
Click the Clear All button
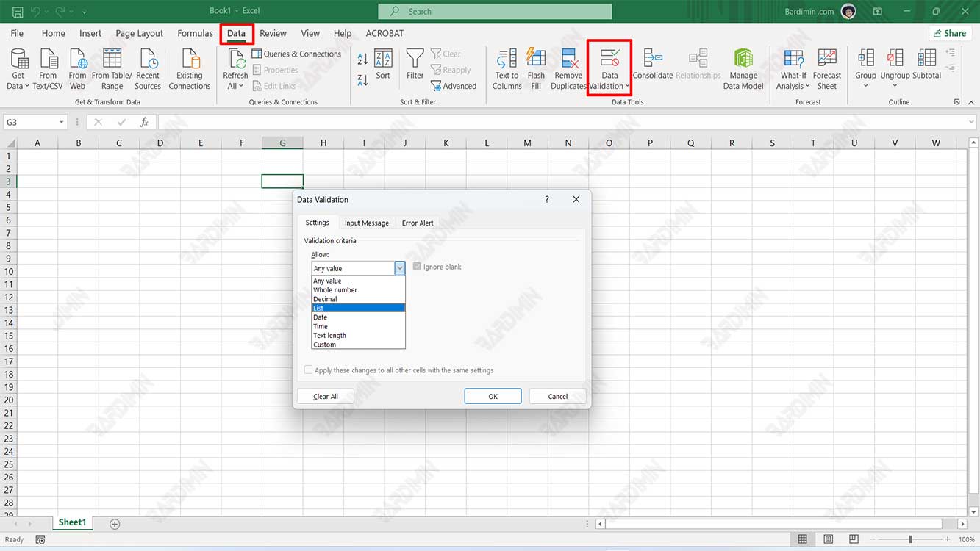[x=325, y=395]
